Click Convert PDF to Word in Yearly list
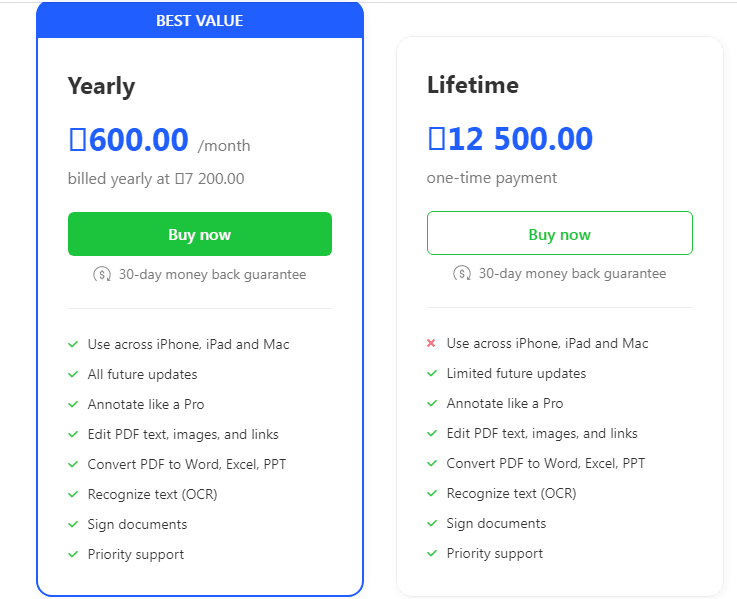 pyautogui.click(x=187, y=464)
